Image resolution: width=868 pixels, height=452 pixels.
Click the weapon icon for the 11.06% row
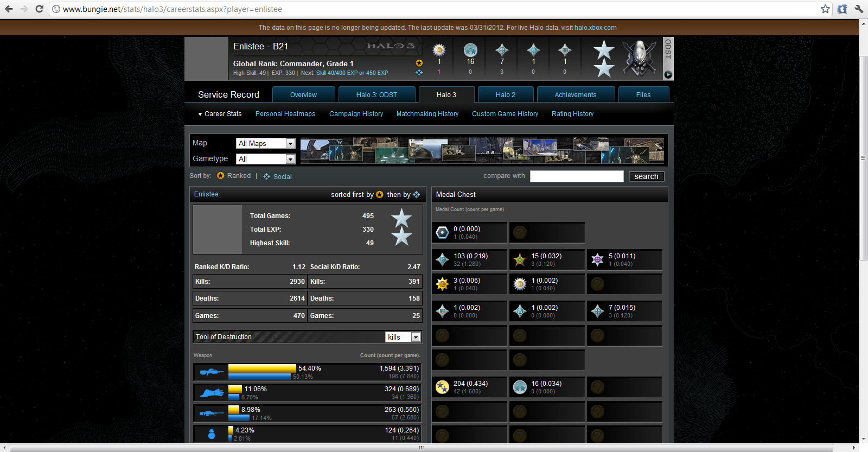click(x=212, y=393)
